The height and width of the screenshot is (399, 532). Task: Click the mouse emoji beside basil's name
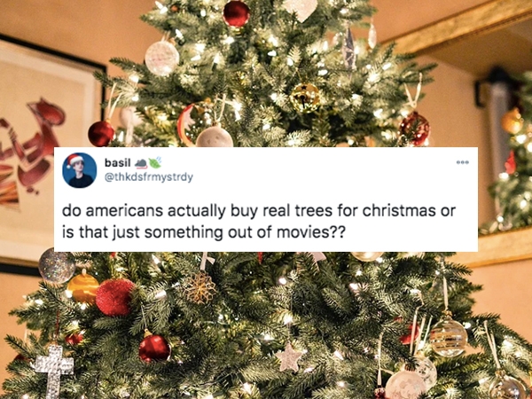click(x=141, y=163)
